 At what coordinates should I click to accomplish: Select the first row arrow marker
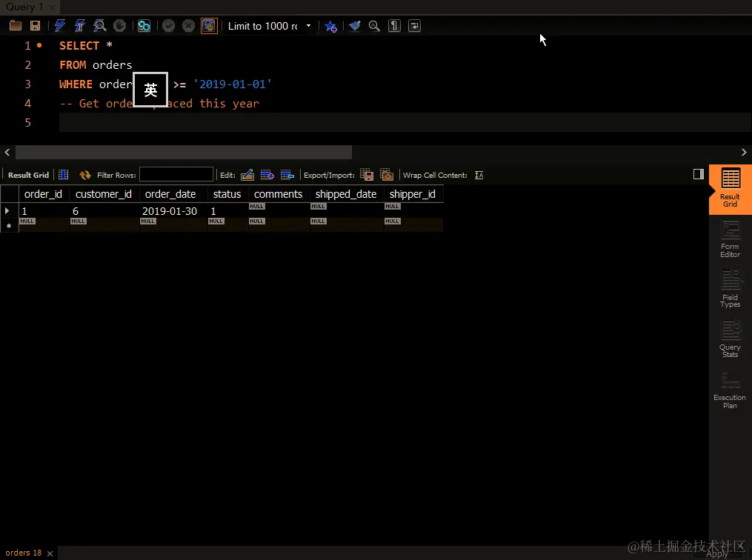[x=7, y=210]
